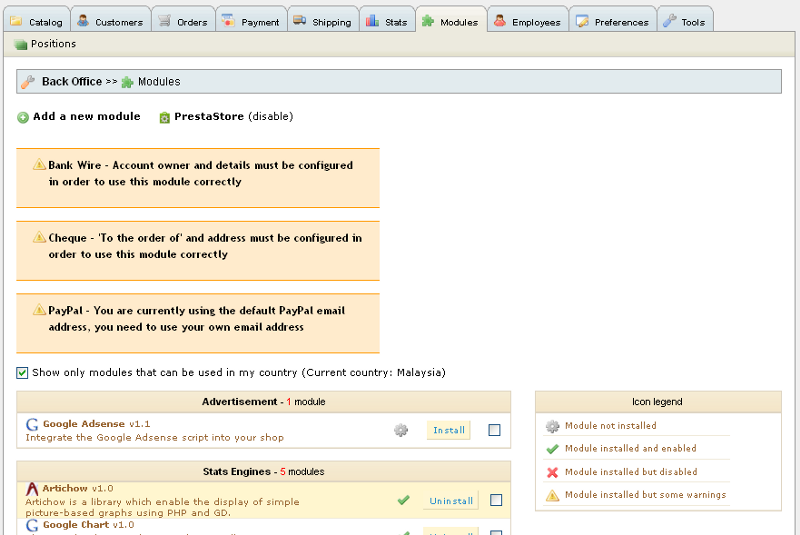Open the Shipping tab
Screen dimensions: 800x535
click(323, 19)
